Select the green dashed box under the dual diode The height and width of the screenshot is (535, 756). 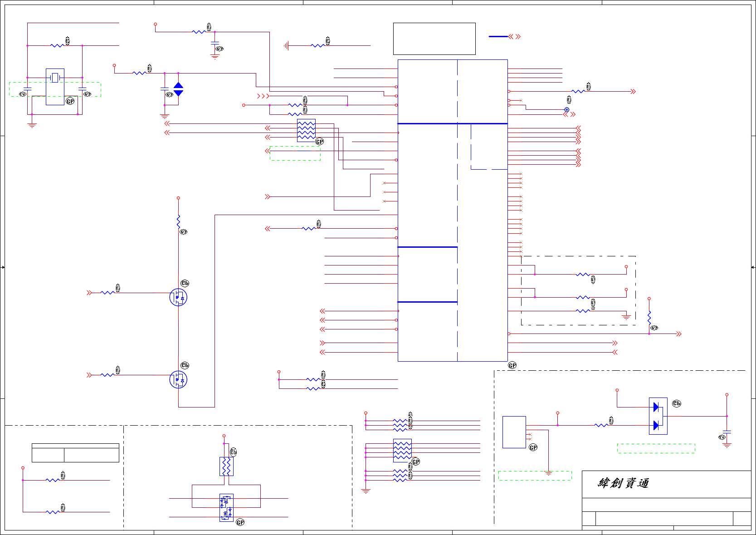pos(656,448)
